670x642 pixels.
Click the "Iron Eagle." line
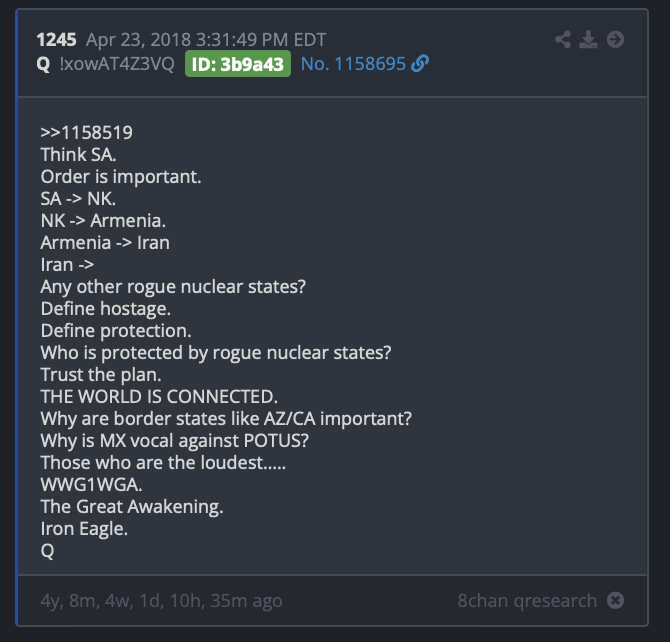click(x=84, y=529)
